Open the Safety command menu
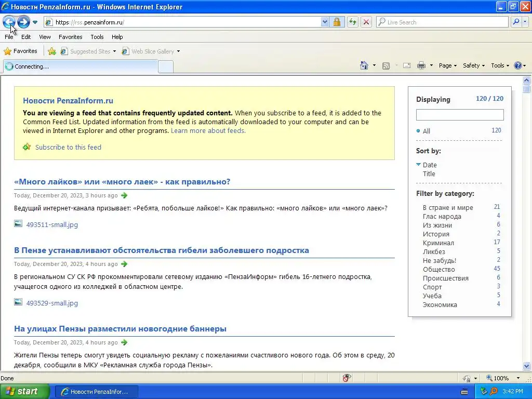Viewport: 532px width, 399px height. tap(474, 65)
